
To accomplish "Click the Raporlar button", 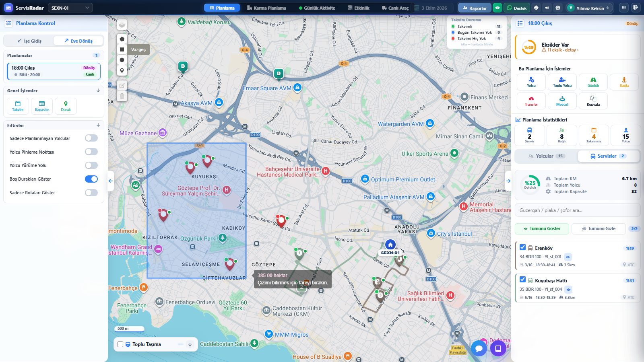I will pyautogui.click(x=475, y=8).
